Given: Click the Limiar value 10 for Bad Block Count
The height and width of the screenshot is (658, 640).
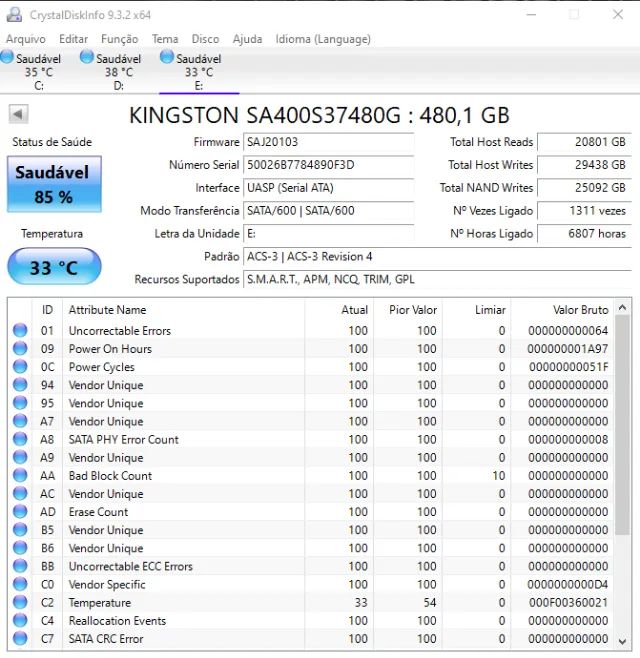Looking at the screenshot, I should (x=499, y=475).
